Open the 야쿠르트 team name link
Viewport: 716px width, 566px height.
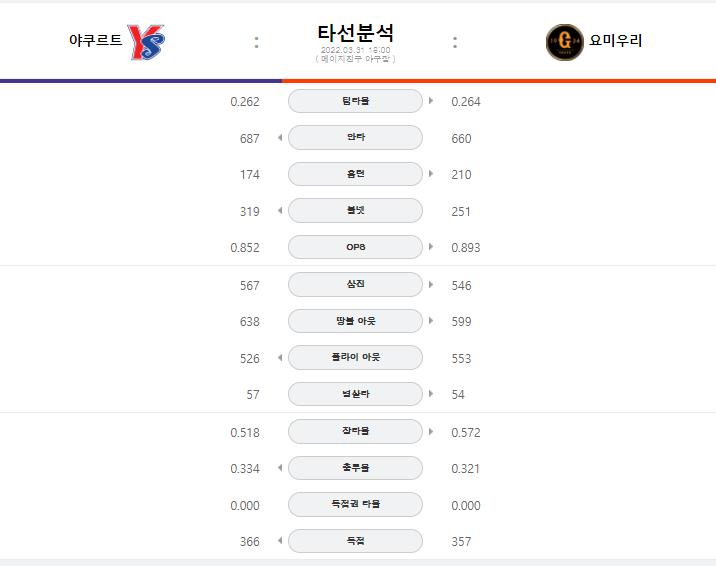click(x=95, y=40)
